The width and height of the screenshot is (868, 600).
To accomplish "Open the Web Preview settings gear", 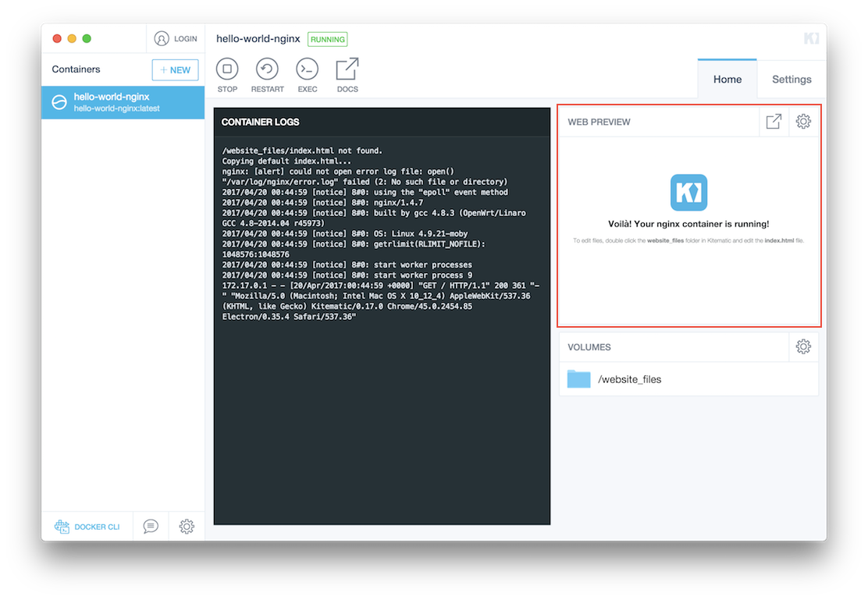I will coord(803,121).
